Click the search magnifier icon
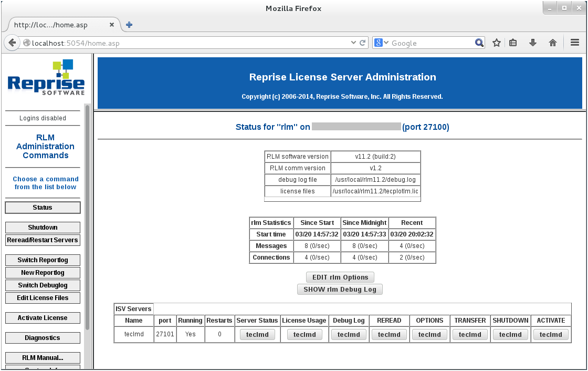 coord(479,43)
